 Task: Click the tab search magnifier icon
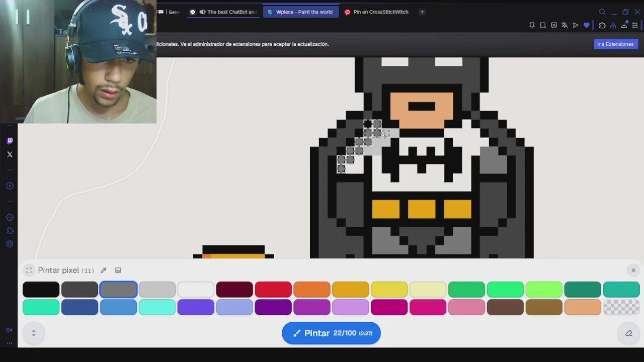pos(602,12)
